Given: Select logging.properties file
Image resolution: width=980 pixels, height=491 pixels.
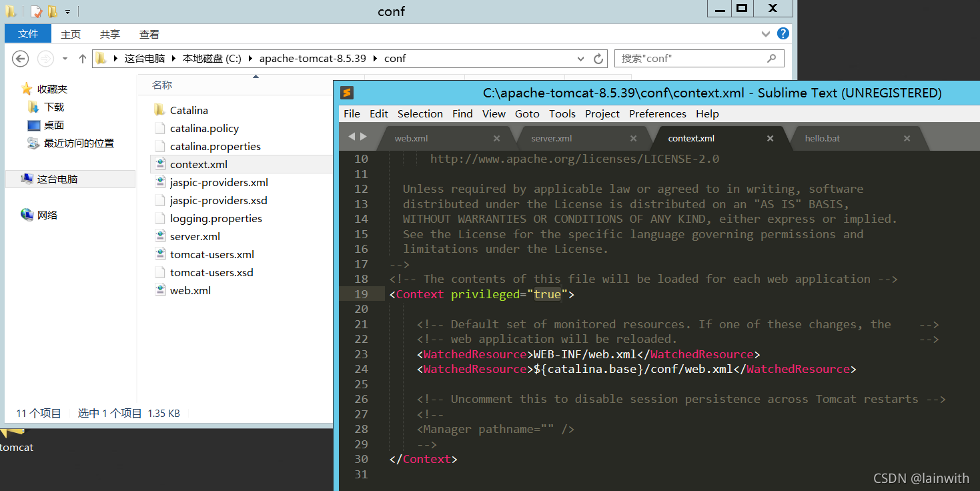Looking at the screenshot, I should [215, 218].
